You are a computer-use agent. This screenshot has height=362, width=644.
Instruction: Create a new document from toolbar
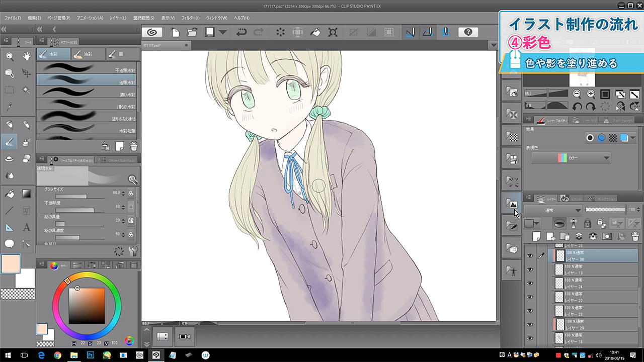pos(176,32)
